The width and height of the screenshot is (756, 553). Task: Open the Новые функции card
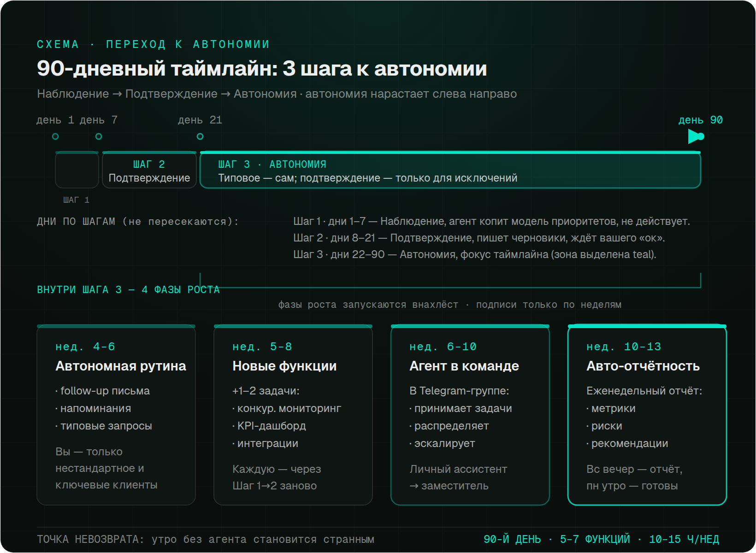(293, 415)
